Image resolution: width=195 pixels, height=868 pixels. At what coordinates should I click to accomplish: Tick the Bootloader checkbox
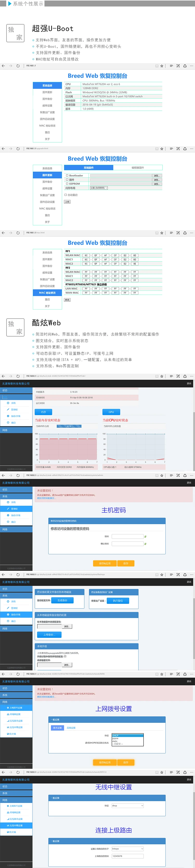pyautogui.click(x=67, y=176)
